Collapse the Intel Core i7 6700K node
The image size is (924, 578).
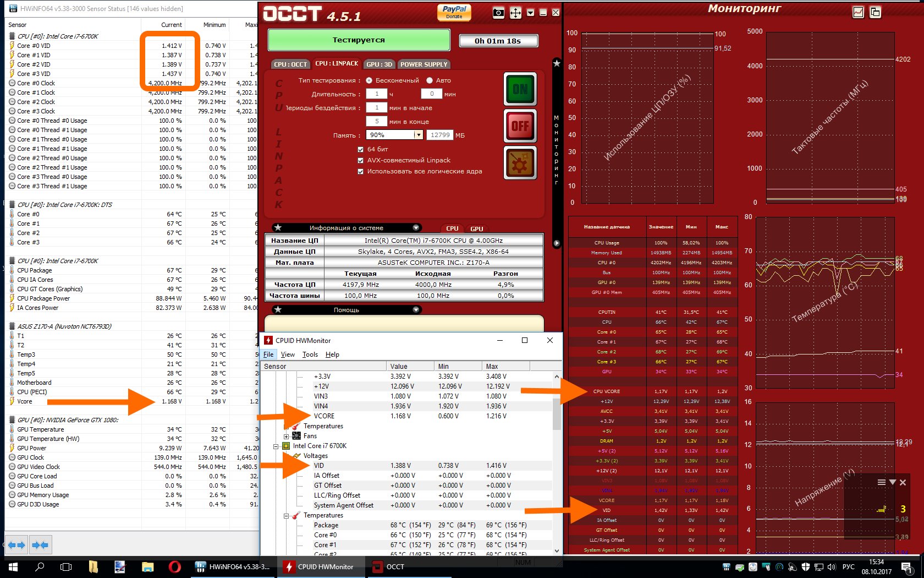tap(276, 446)
